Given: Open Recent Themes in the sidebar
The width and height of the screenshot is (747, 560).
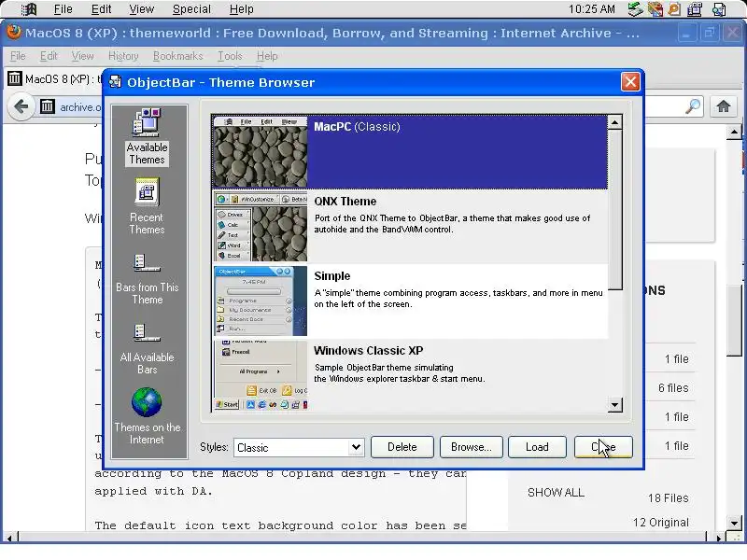Looking at the screenshot, I should 147,206.
